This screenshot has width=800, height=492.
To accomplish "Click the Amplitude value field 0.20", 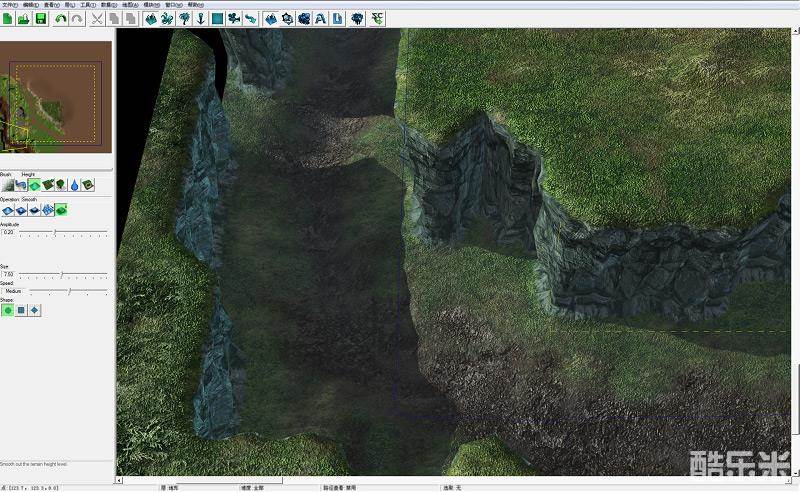I will [x=10, y=232].
